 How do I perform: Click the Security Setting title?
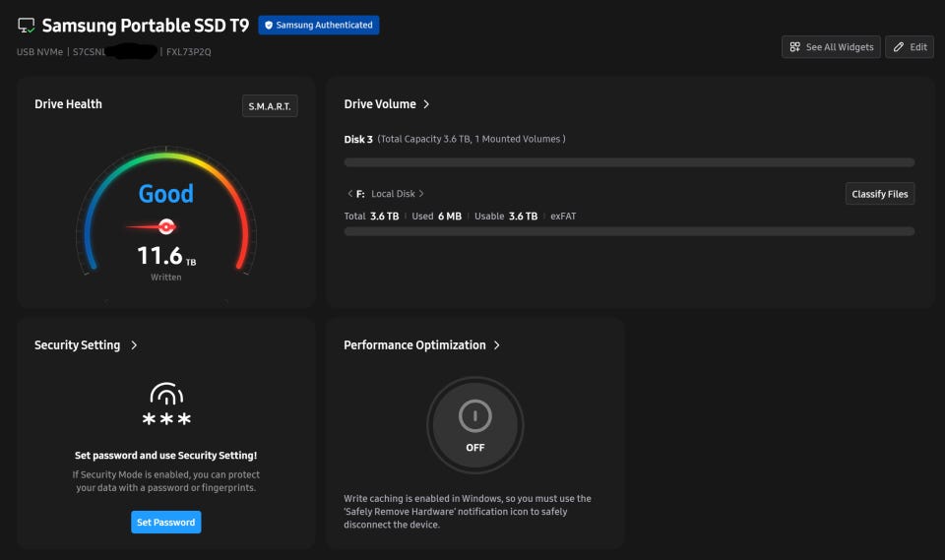point(77,345)
